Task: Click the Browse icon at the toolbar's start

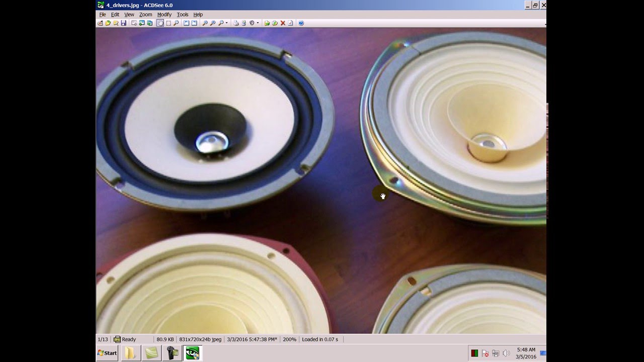Action: (x=100, y=23)
